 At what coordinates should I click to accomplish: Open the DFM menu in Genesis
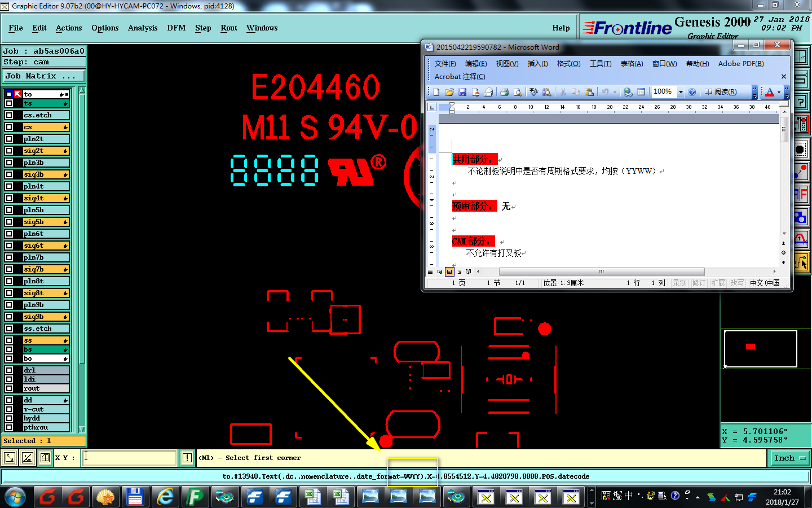click(x=176, y=28)
